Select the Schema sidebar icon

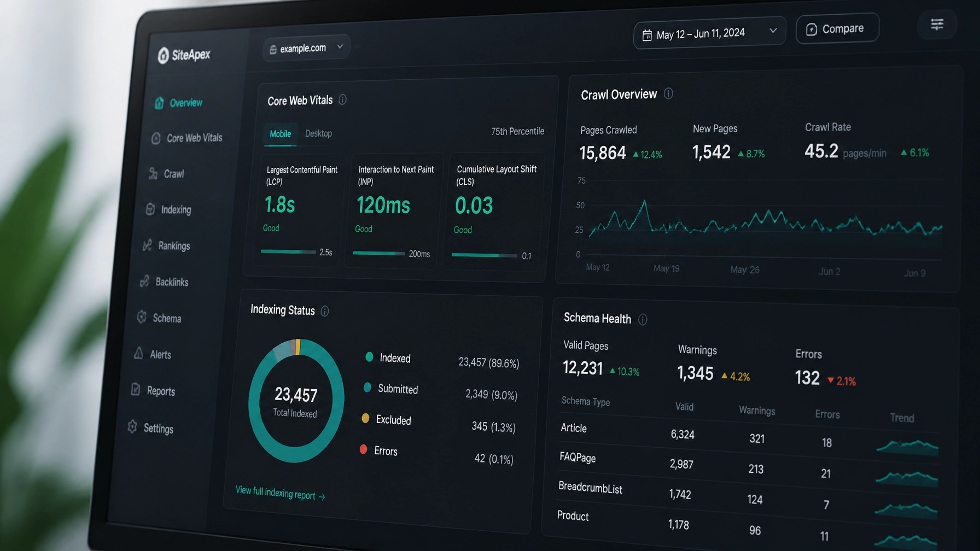(x=142, y=317)
